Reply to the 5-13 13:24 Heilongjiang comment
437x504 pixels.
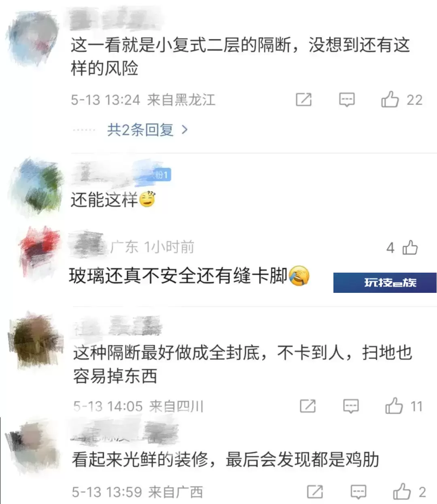tap(347, 100)
